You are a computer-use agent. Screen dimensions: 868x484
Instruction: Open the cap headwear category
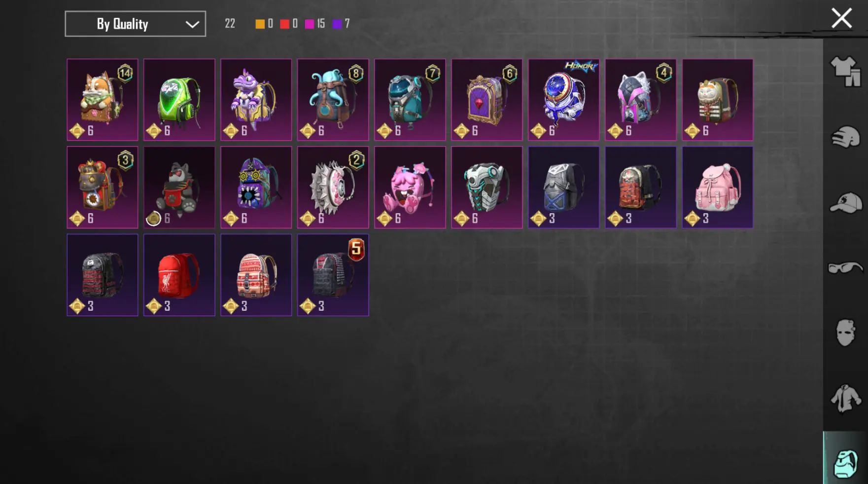click(845, 202)
